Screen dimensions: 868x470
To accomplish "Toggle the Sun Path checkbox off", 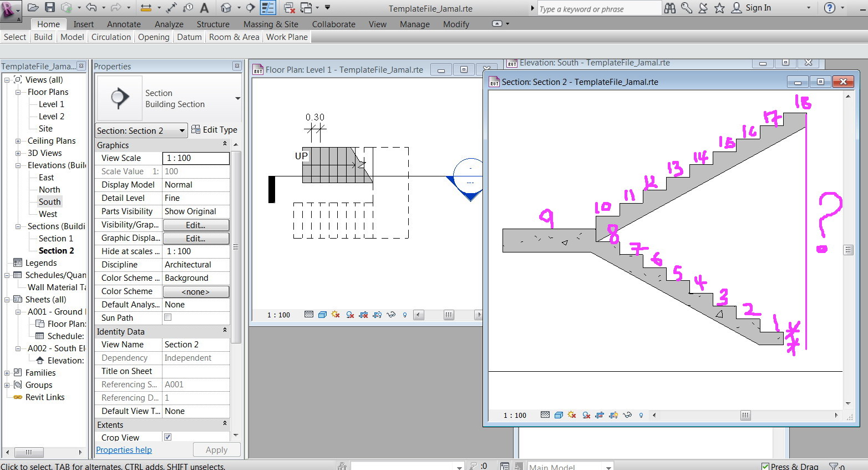I will tap(167, 317).
